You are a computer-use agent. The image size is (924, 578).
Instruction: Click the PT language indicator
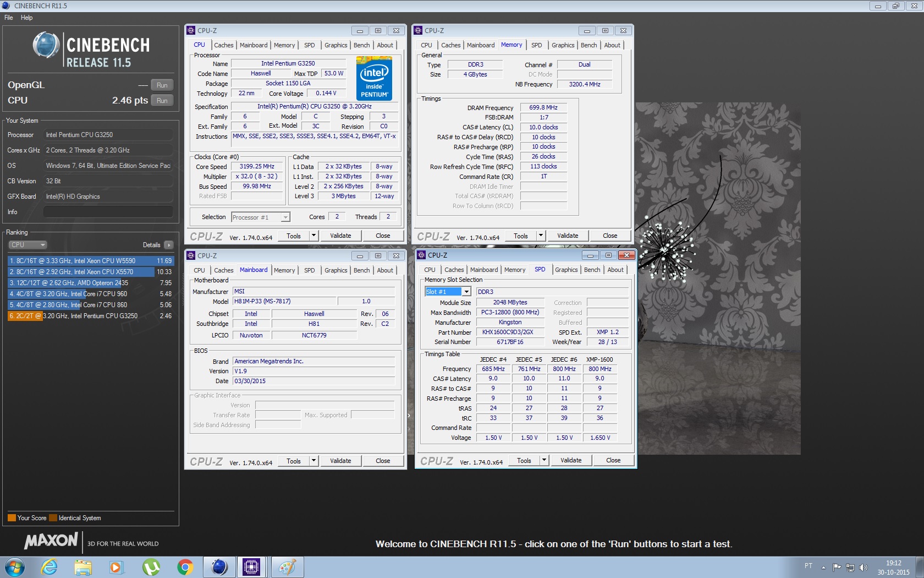[808, 566]
